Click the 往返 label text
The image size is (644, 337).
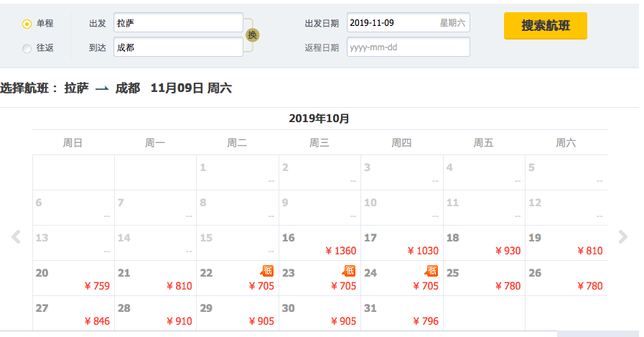point(45,48)
